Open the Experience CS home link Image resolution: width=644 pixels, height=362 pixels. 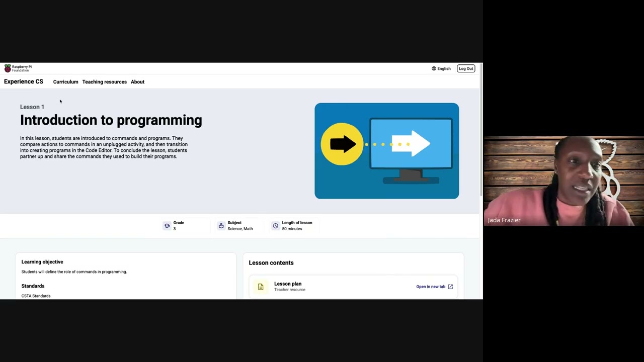coord(24,81)
